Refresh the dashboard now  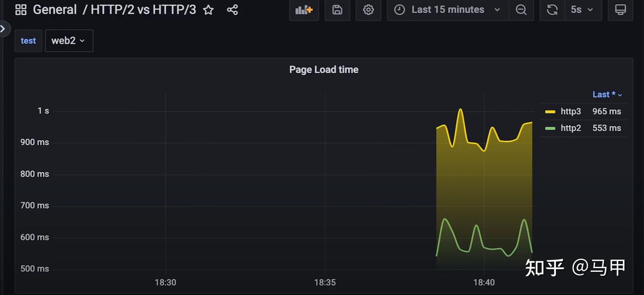[x=552, y=10]
